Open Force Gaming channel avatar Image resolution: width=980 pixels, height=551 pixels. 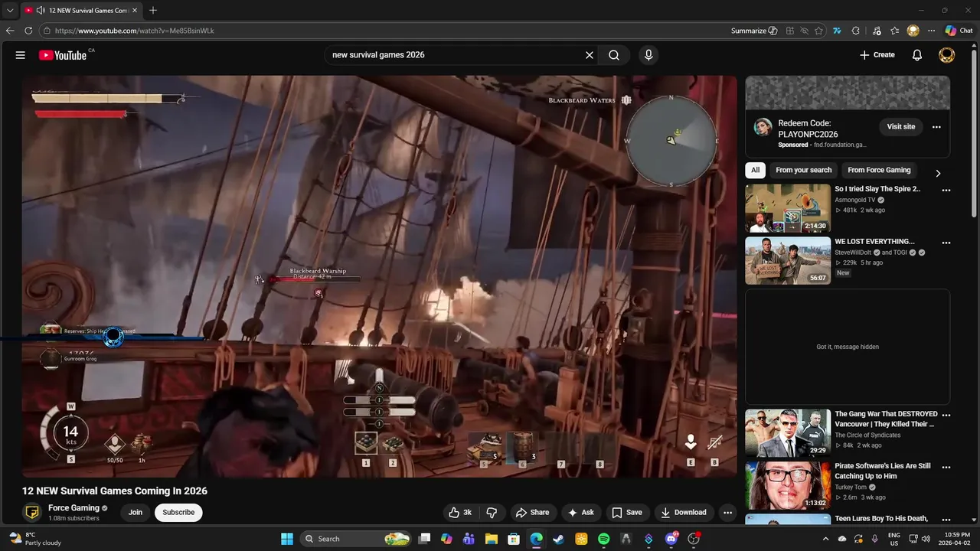pyautogui.click(x=32, y=513)
